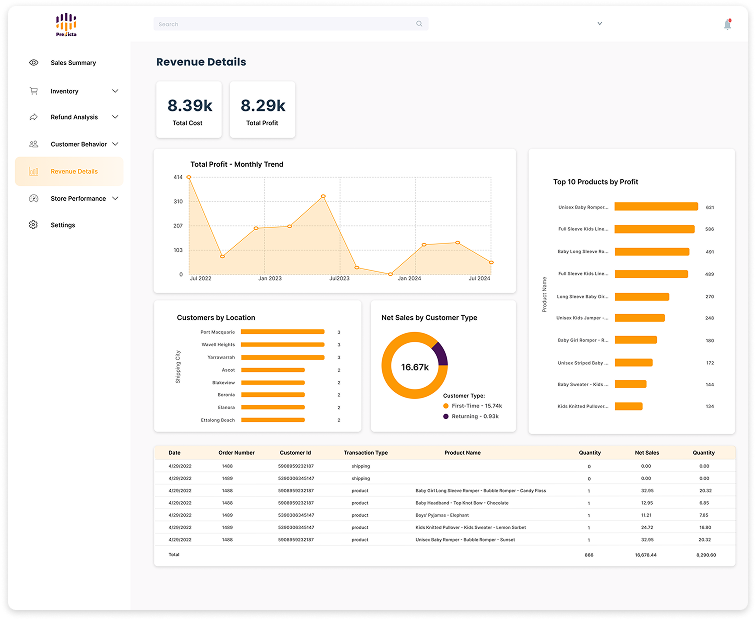This screenshot has height=620, width=756.
Task: Click the Prodikta logo
Action: tap(66, 25)
